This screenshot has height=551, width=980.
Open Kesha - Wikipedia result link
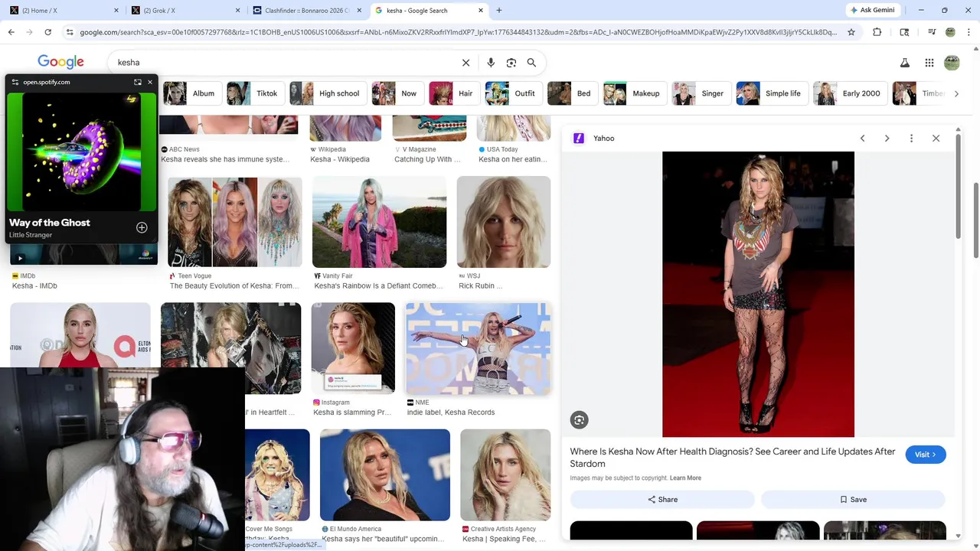[340, 159]
